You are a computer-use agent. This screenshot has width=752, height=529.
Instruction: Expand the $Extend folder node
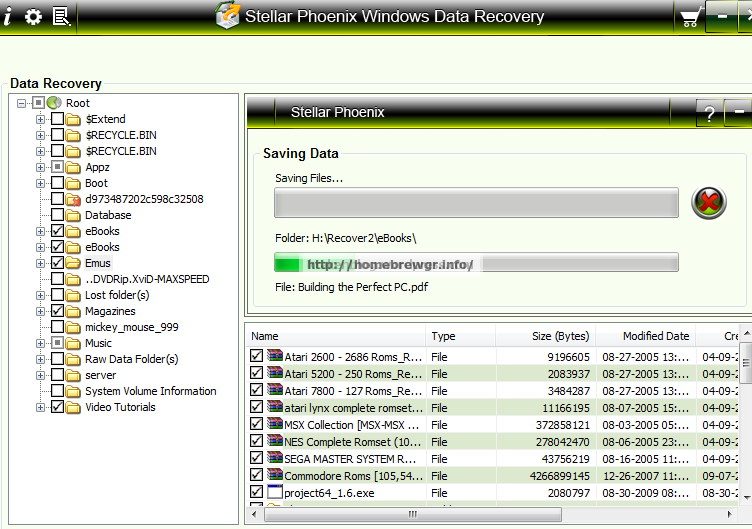[40, 119]
